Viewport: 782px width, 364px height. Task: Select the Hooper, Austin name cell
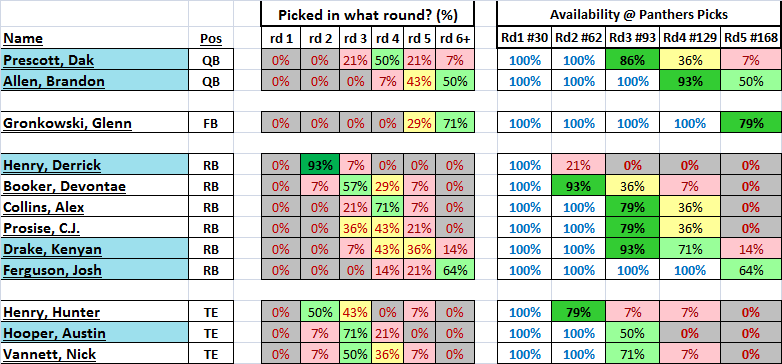point(94,333)
